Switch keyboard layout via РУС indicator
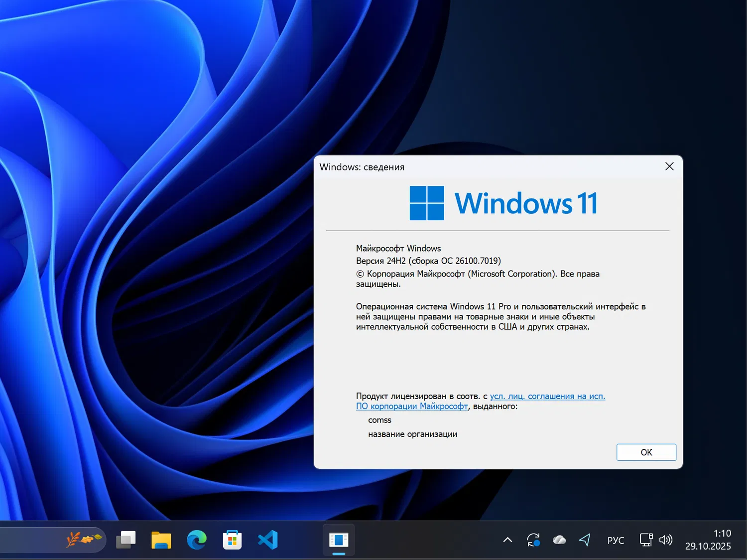Viewport: 747px width, 560px height. click(x=616, y=540)
